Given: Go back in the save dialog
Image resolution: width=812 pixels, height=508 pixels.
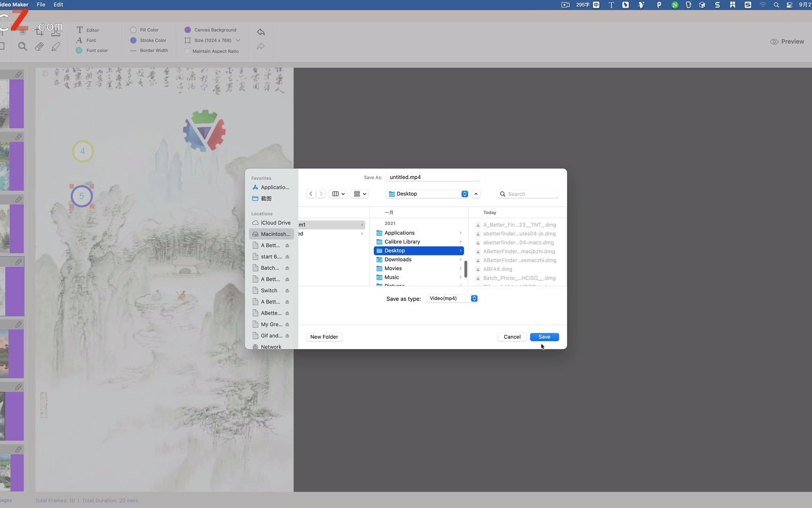Looking at the screenshot, I should tap(311, 194).
